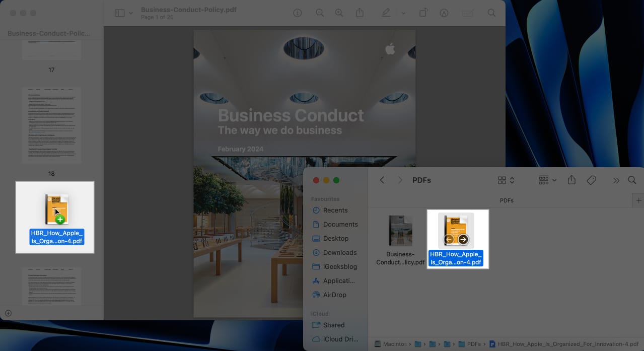Screen dimensions: 644x351
Task: Click Business-Conduct-Policy.pdf window title in Preview
Action: [x=189, y=10]
